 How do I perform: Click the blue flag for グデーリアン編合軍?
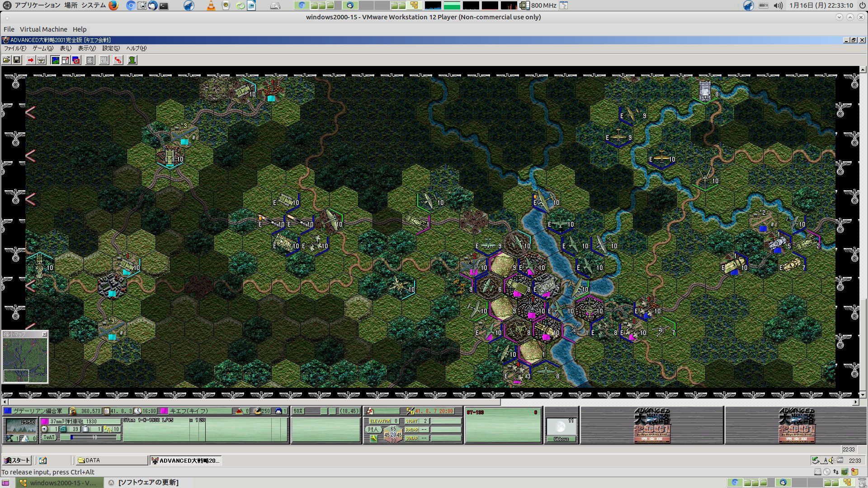coord(8,411)
